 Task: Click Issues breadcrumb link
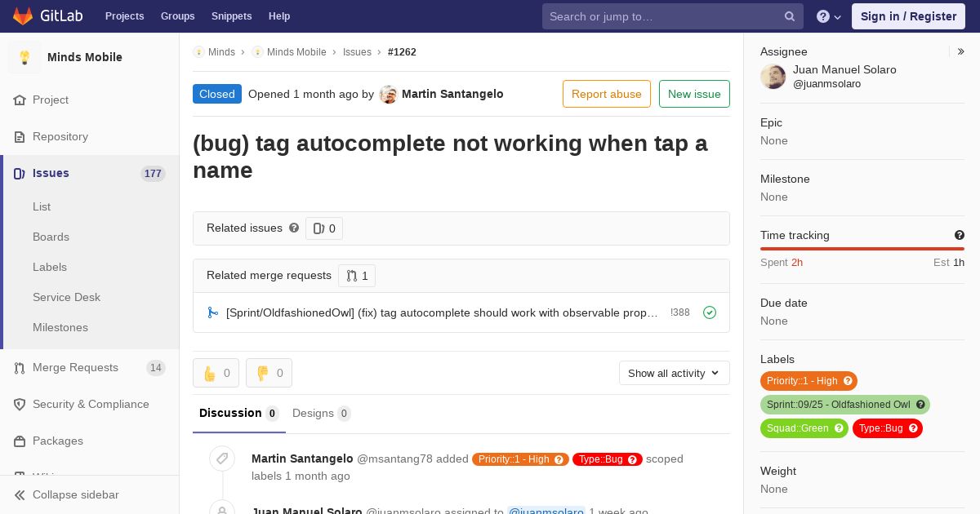(357, 52)
